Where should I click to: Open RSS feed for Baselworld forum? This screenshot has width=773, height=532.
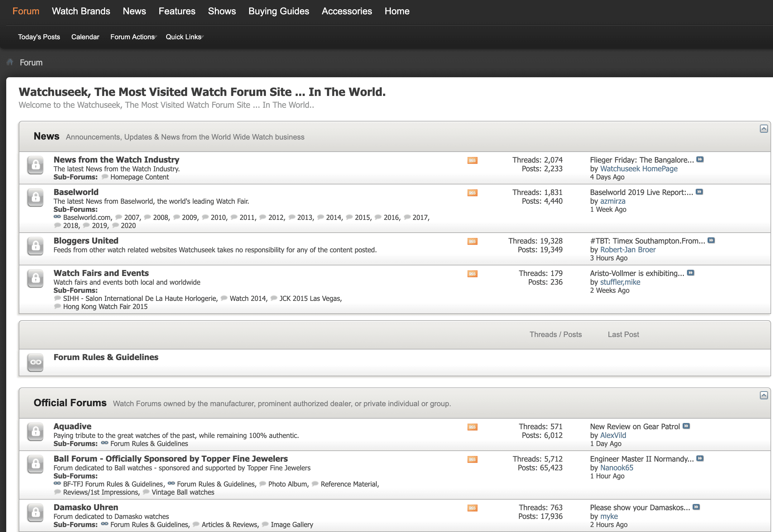click(x=472, y=193)
